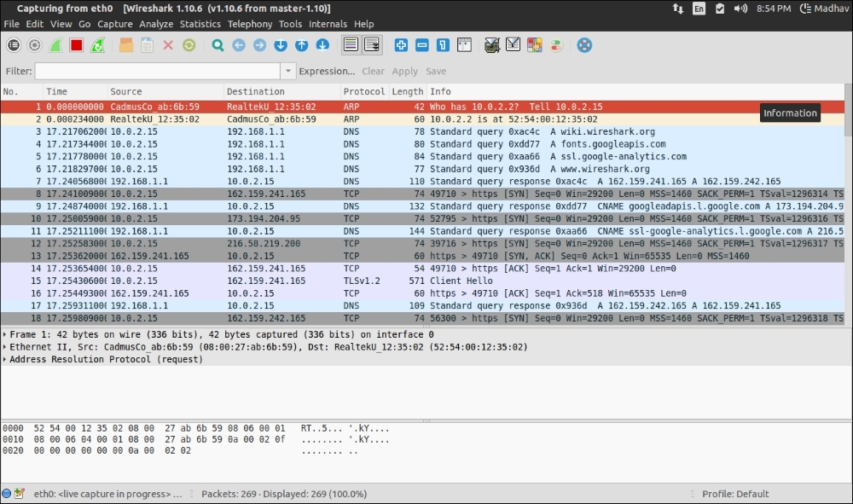853x504 pixels.
Task: Open the 8:54 PM clock menu
Action: coord(774,9)
